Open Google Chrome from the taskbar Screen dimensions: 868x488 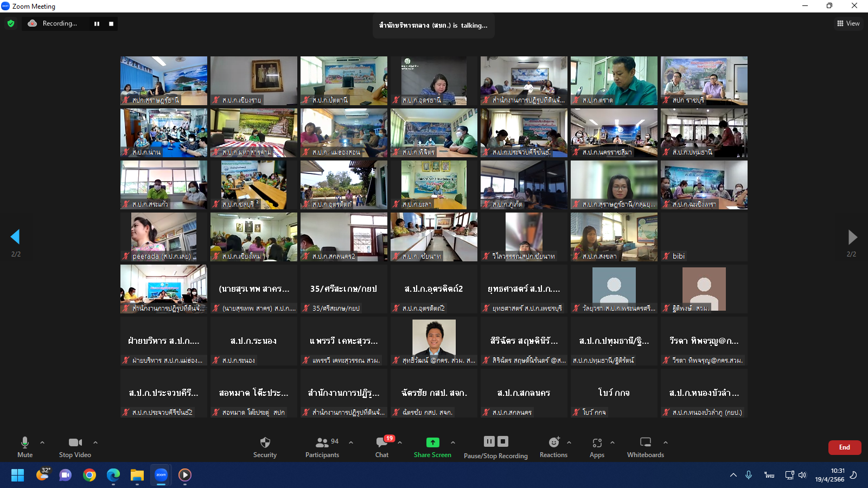pyautogui.click(x=90, y=475)
